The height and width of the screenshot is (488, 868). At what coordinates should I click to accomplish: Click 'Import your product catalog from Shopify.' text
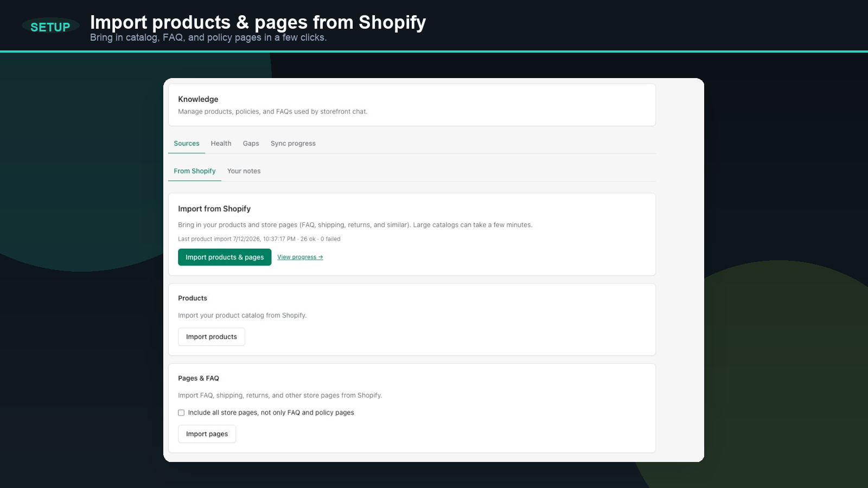click(x=242, y=316)
